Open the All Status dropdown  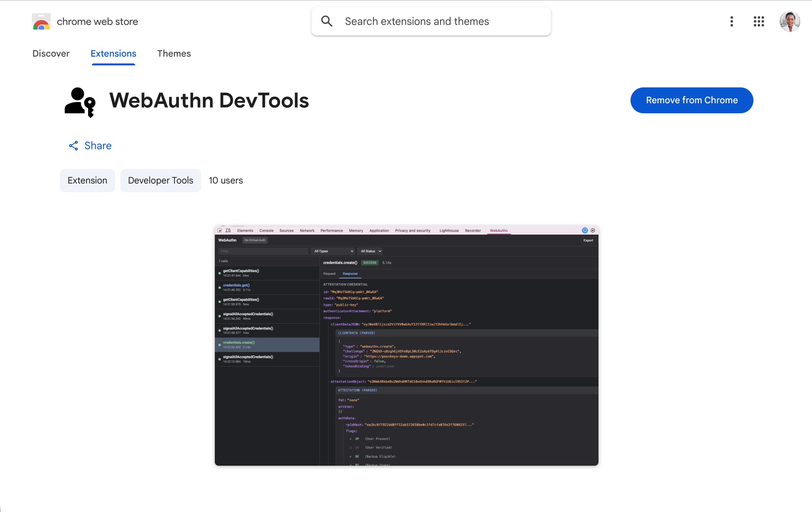coord(370,251)
